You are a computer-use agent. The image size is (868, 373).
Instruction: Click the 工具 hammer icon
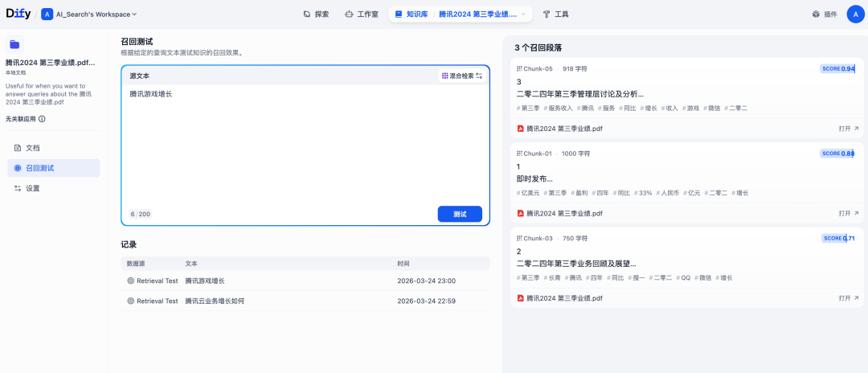click(x=547, y=14)
